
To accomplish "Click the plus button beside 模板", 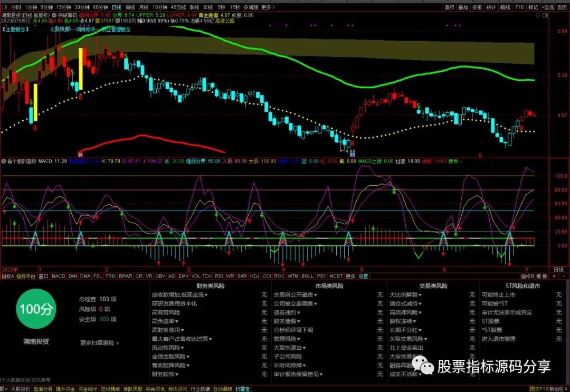I will coord(554,276).
